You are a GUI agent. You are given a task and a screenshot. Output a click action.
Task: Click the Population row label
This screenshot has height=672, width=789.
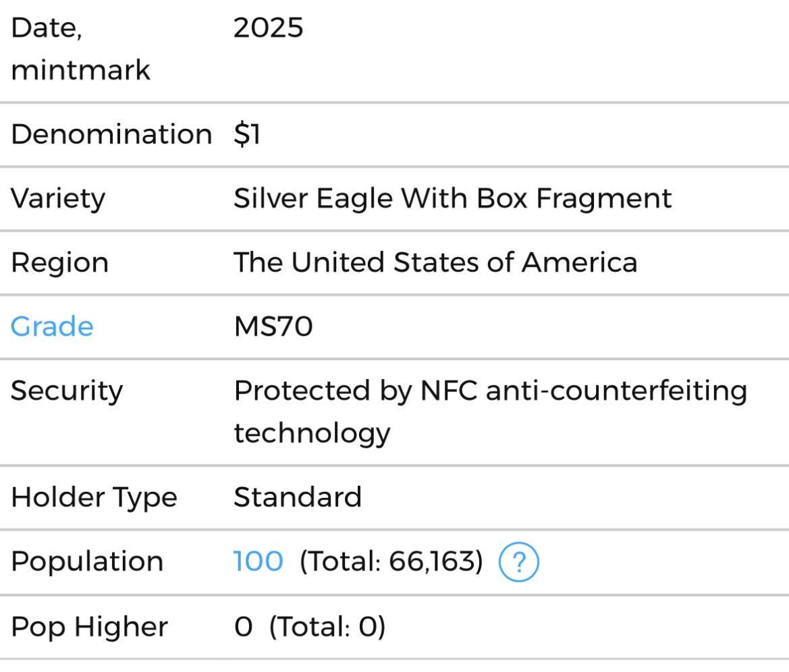point(87,562)
